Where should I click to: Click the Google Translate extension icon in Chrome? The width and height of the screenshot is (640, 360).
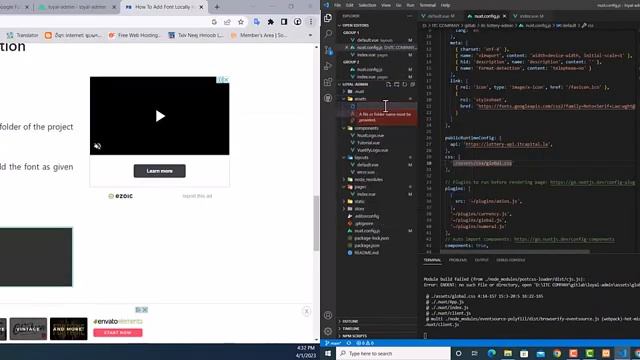[256, 22]
